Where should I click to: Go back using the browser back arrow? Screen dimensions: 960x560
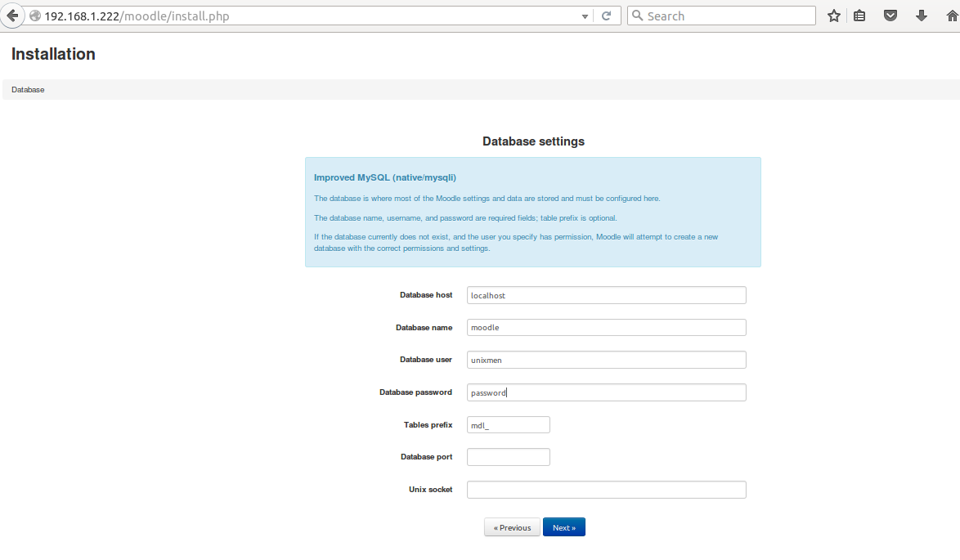pos(12,16)
